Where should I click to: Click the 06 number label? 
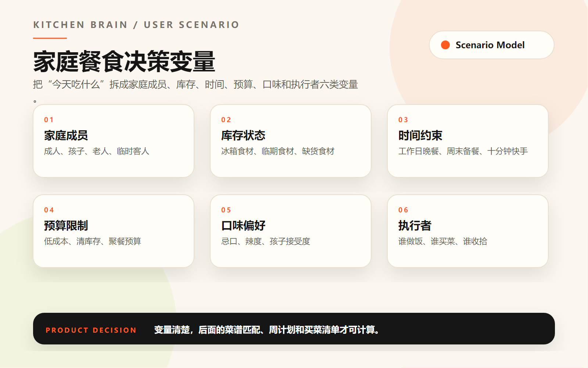coord(403,210)
